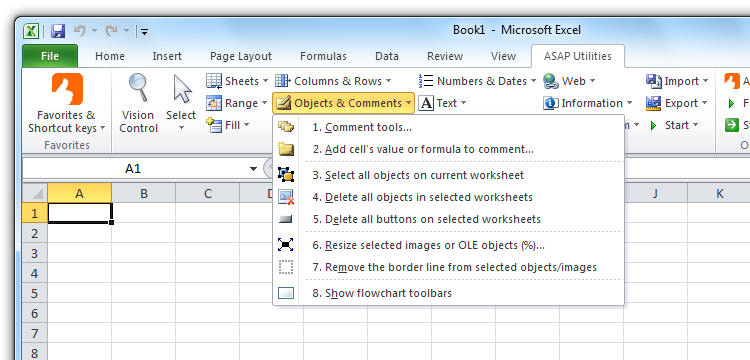Click the flowchart toolbars icon for item 8

click(286, 293)
